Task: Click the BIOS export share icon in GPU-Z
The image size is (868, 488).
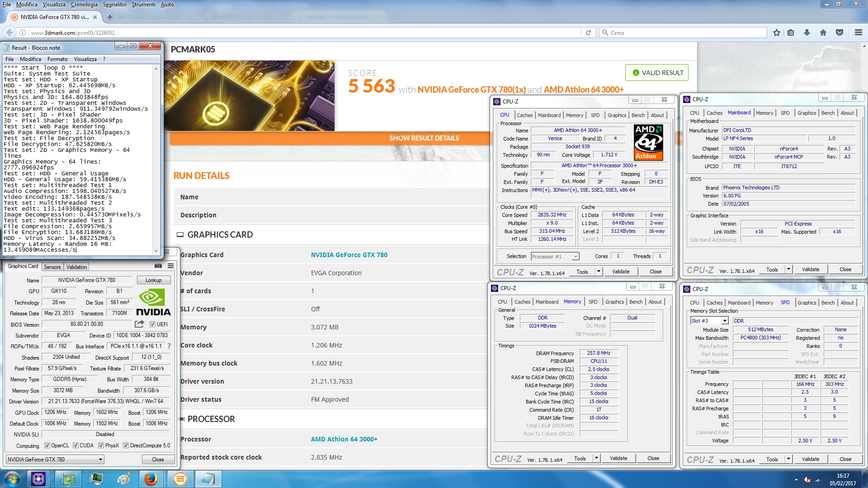Action: click(139, 324)
